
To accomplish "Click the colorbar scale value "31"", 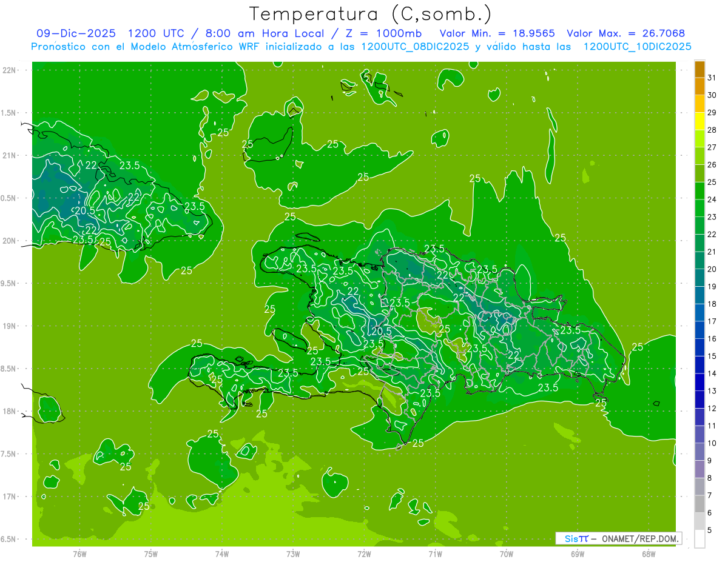I will pyautogui.click(x=712, y=78).
